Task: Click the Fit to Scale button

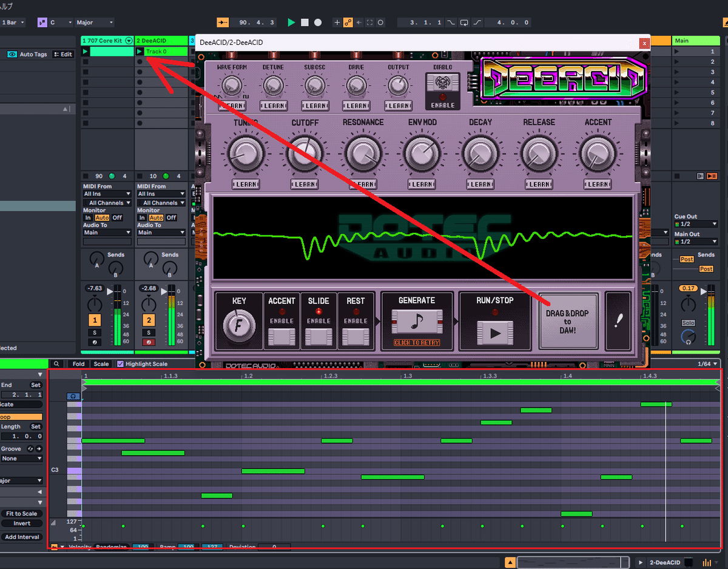Action: [x=22, y=513]
